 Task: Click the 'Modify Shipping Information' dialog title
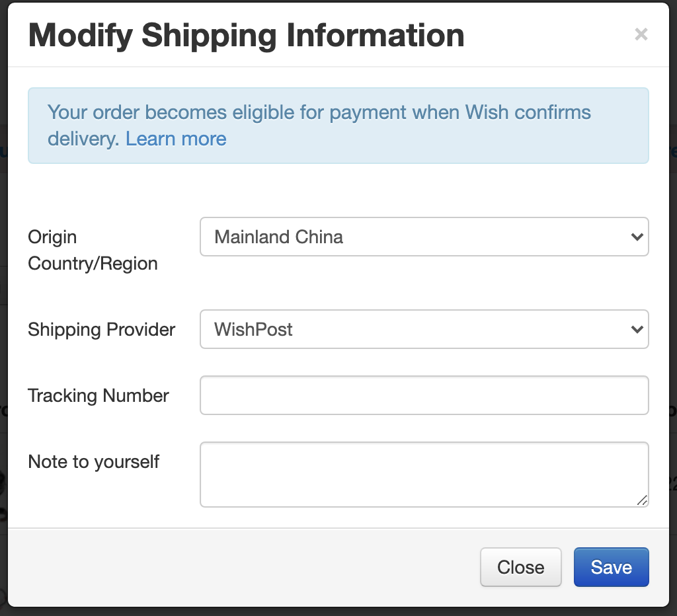(x=246, y=35)
